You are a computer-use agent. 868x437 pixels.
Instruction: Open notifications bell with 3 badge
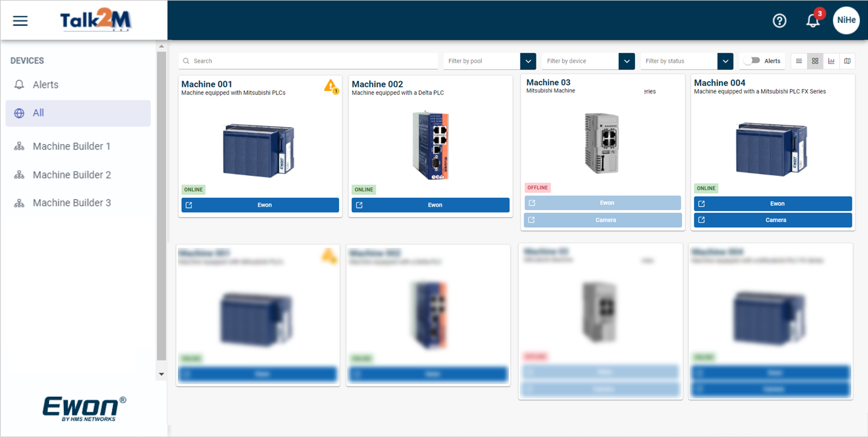point(813,20)
